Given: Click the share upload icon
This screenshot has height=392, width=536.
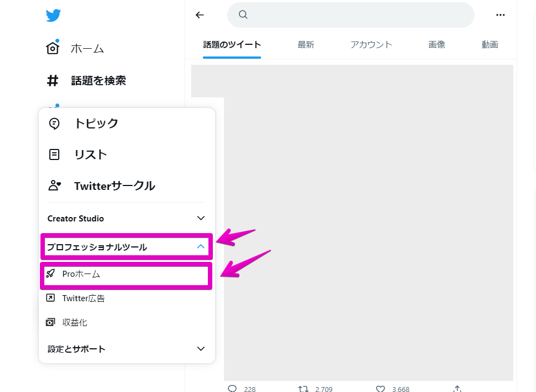Looking at the screenshot, I should point(457,389).
